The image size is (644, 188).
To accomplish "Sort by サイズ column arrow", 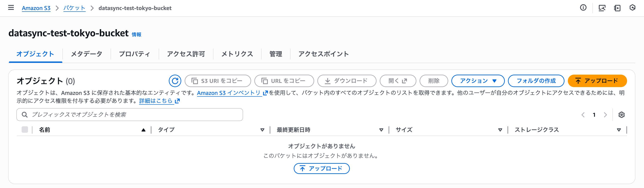I will click(x=500, y=130).
